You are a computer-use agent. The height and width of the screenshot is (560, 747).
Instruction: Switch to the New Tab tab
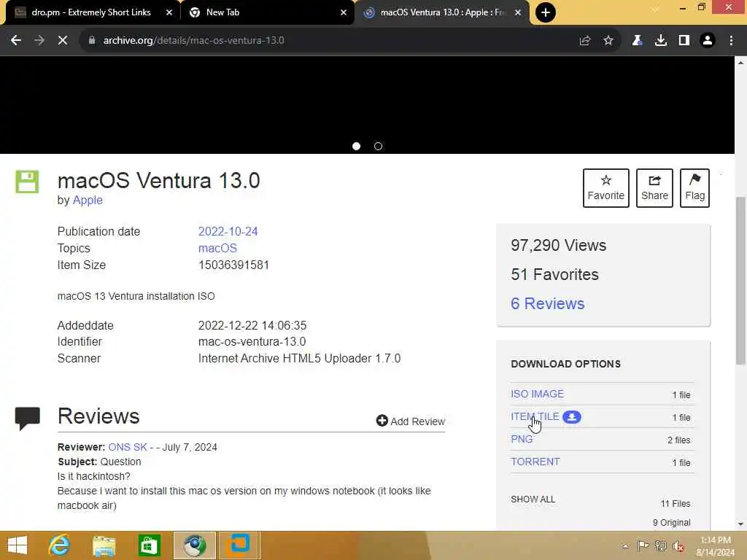point(267,12)
